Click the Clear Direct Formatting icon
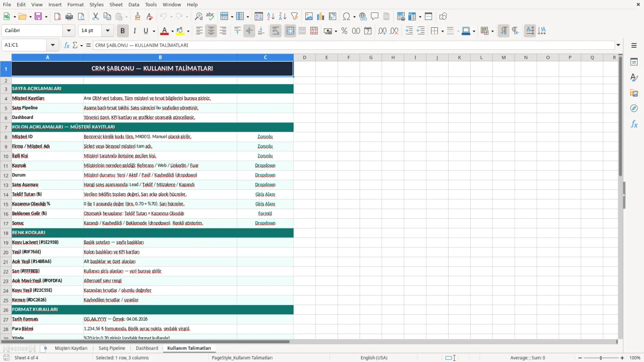The width and height of the screenshot is (644, 362). 149,17
